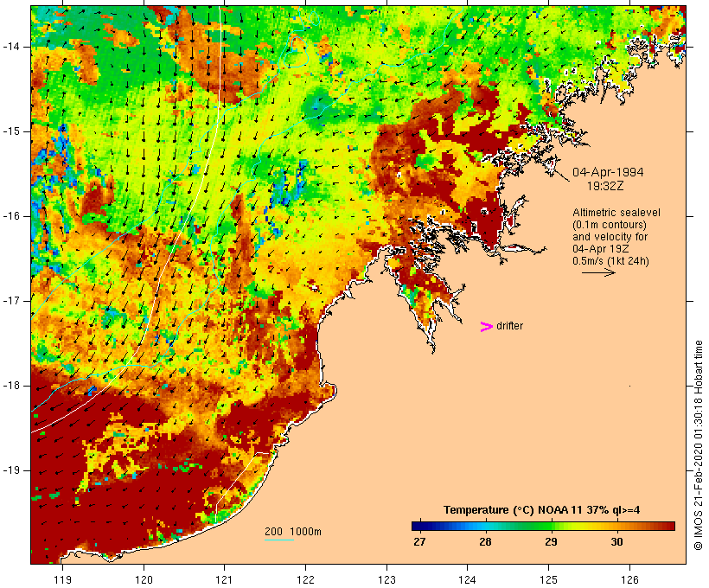Click the 'and velocity for' caption line

(610, 237)
